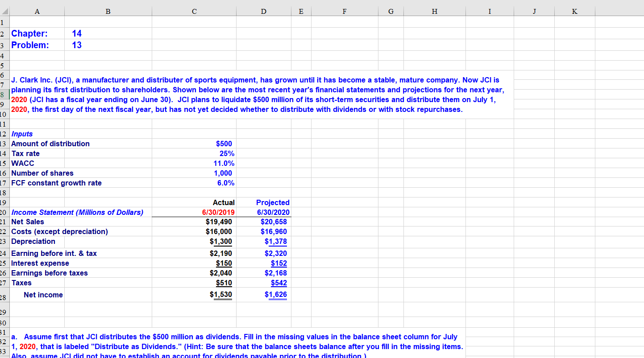
Task: Click the 'Tax rate' label
Action: point(25,153)
